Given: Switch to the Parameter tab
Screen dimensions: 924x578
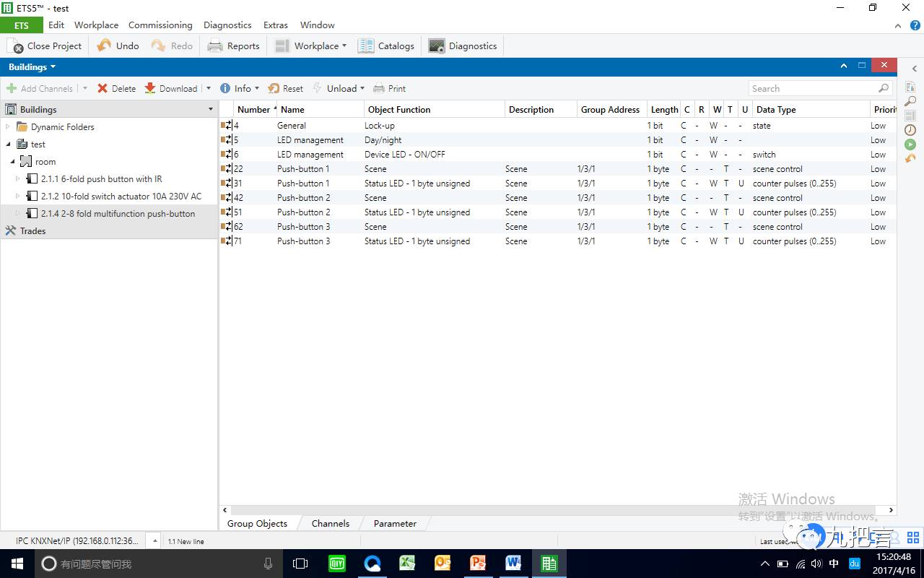Looking at the screenshot, I should click(x=394, y=523).
